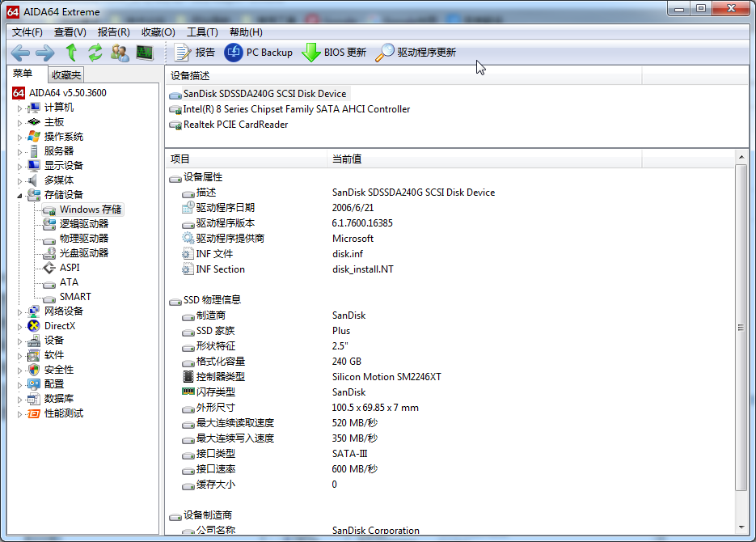The height and width of the screenshot is (542, 756).
Task: Click the 服务器 server icon
Action: (34, 151)
